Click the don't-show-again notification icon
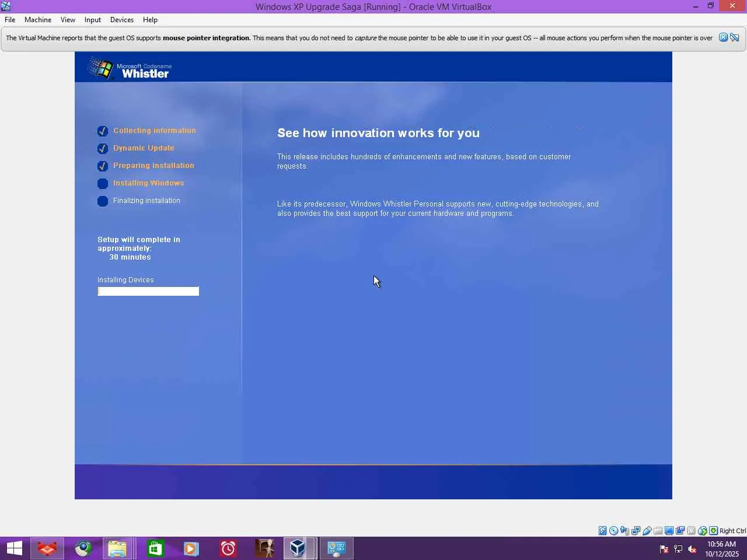 pyautogui.click(x=735, y=37)
